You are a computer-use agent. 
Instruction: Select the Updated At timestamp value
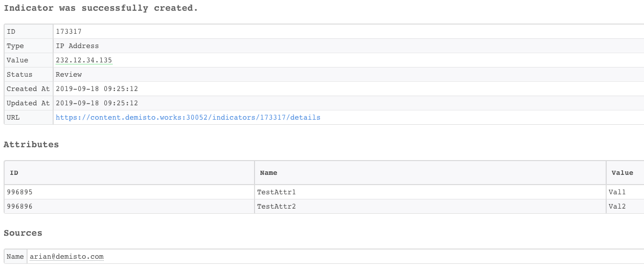97,103
